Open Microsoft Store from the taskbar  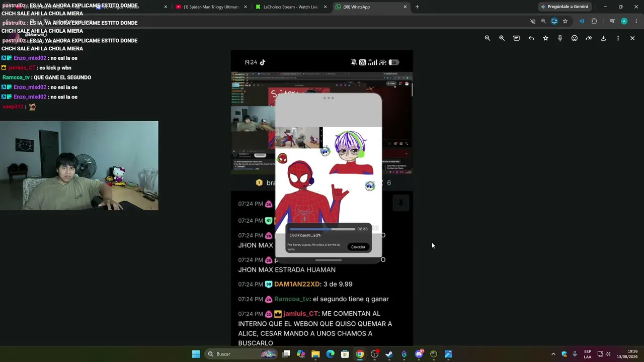coord(345,354)
